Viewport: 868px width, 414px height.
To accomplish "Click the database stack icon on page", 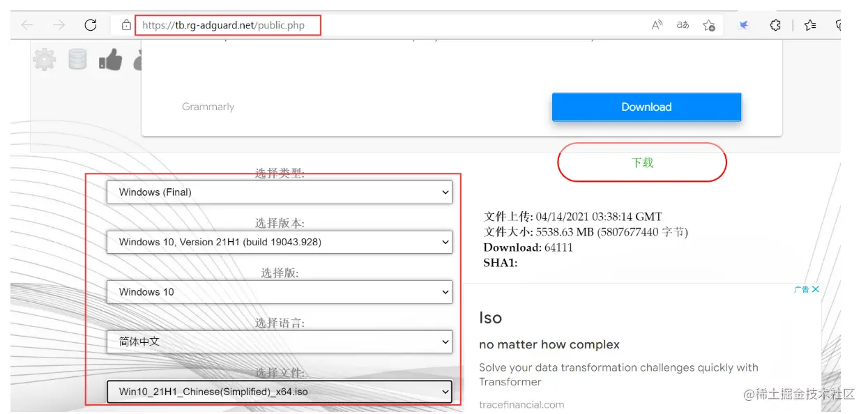I will [77, 59].
